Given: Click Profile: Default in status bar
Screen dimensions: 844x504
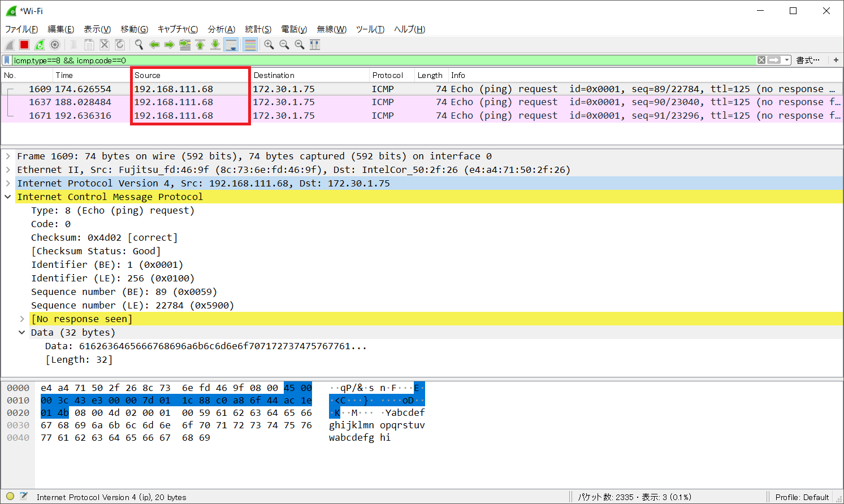Looking at the screenshot, I should tap(802, 497).
